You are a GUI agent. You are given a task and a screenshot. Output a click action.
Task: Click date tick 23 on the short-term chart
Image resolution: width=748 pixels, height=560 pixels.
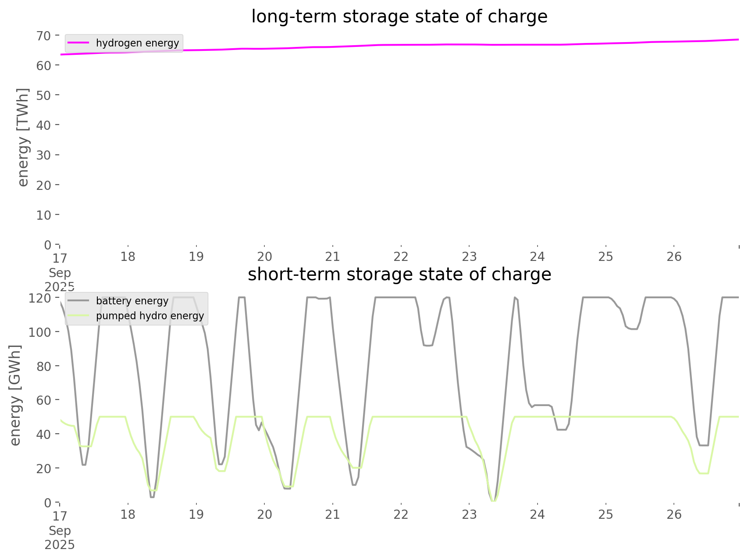tap(469, 514)
